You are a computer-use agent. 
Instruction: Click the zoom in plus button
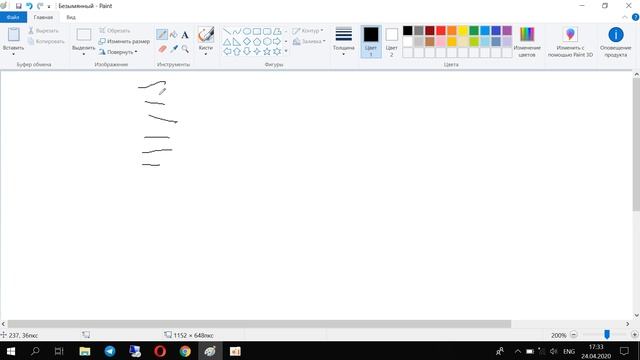634,335
